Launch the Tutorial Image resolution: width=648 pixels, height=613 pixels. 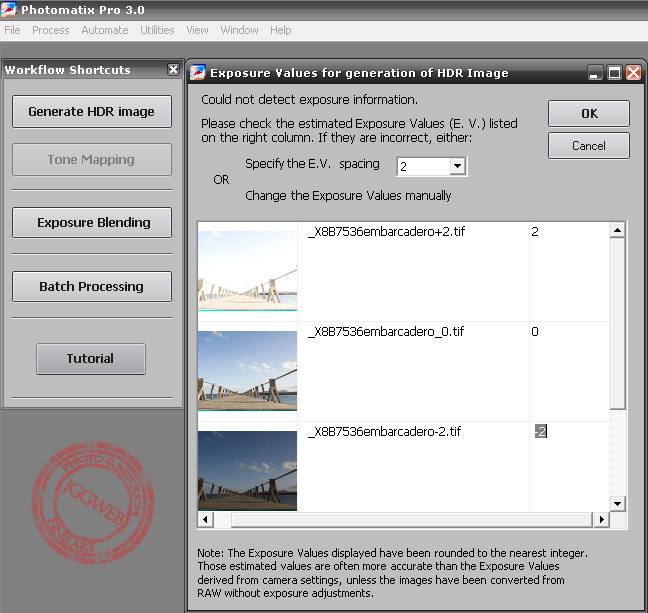(91, 359)
